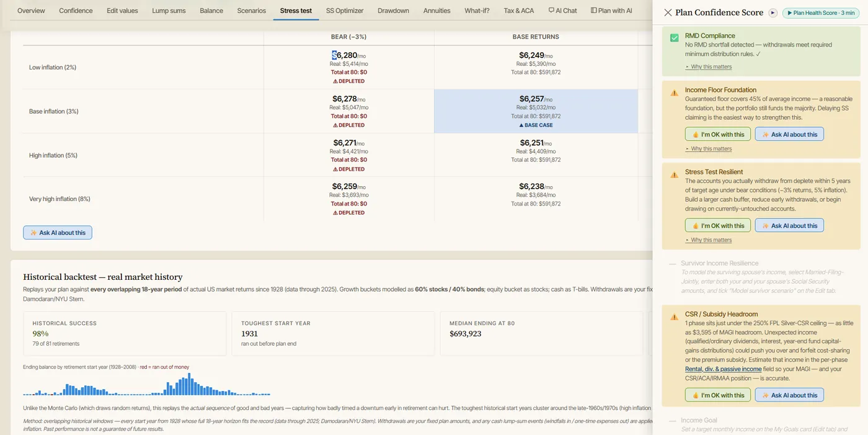Expand 'Why this matters' under Stress Test Resilient
Image resolution: width=868 pixels, height=435 pixels.
pos(709,240)
